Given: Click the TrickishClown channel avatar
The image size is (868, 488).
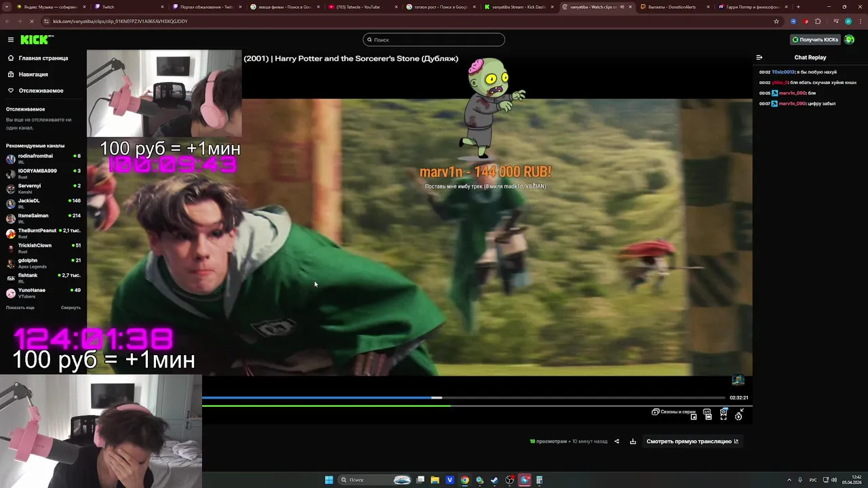Looking at the screenshot, I should coord(11,248).
